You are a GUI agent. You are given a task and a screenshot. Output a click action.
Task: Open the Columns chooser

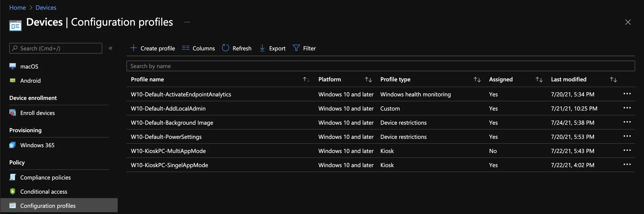[198, 48]
